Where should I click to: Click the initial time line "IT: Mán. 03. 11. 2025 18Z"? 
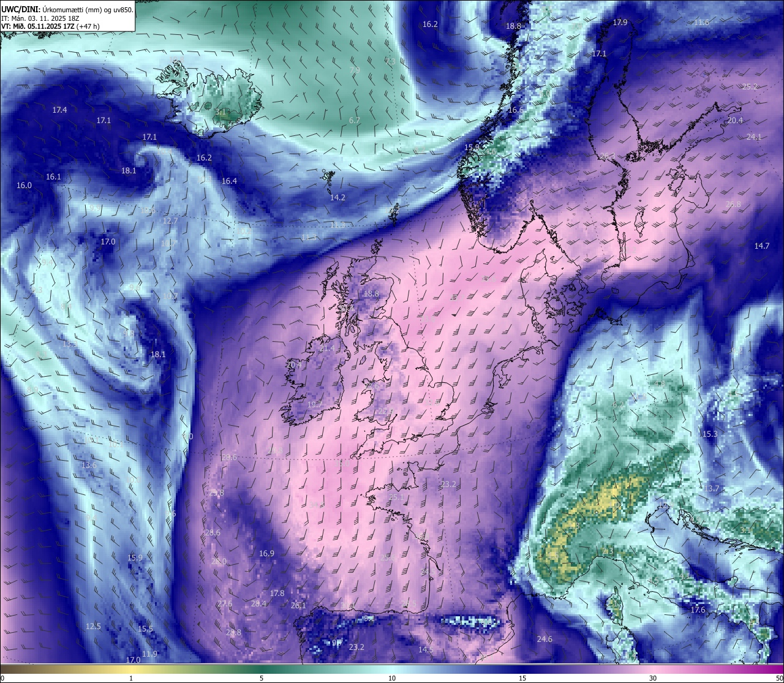pyautogui.click(x=42, y=18)
